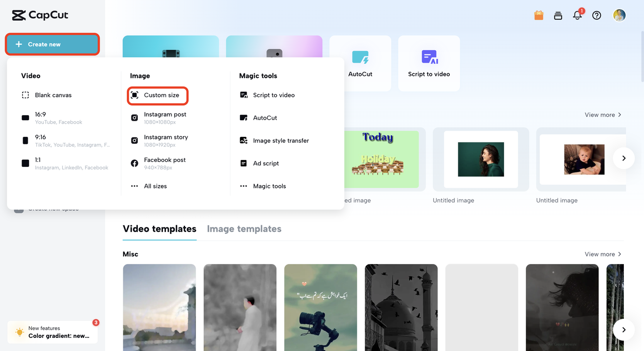Viewport: 644px width, 351px height.
Task: Click the All sizes ellipsis icon
Action: click(134, 186)
